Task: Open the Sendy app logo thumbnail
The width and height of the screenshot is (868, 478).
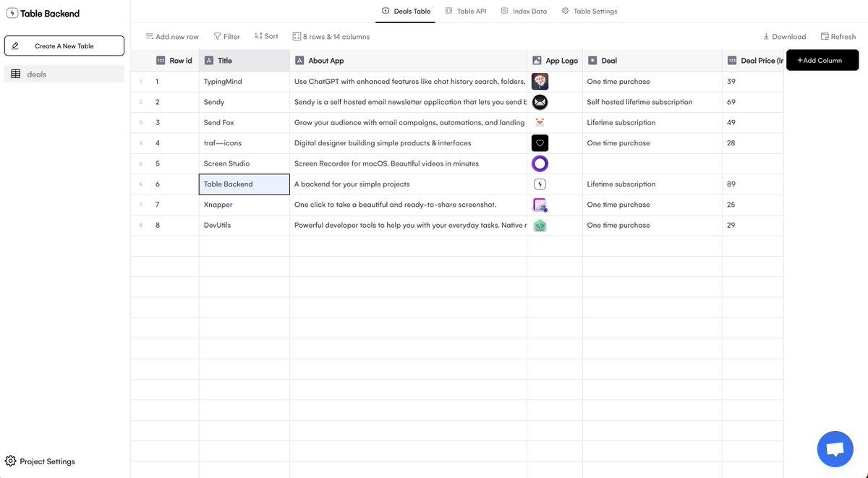Action: [540, 102]
